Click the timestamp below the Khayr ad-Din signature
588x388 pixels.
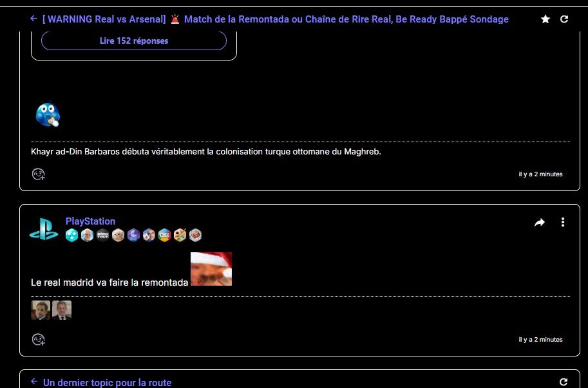(540, 174)
